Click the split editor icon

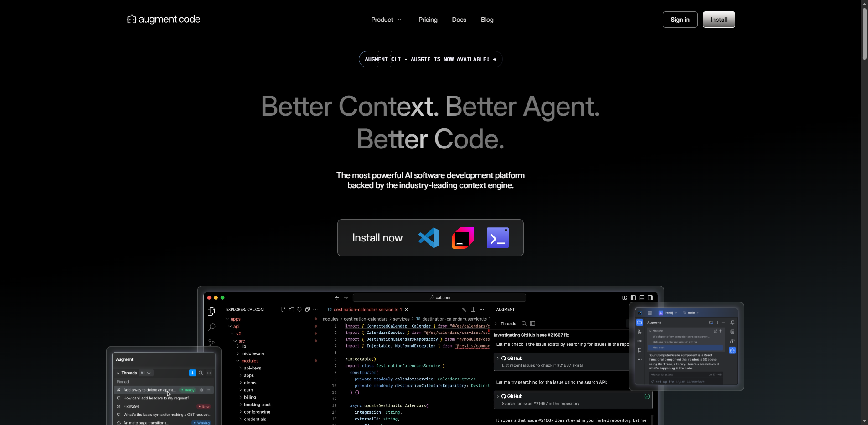[x=473, y=309]
